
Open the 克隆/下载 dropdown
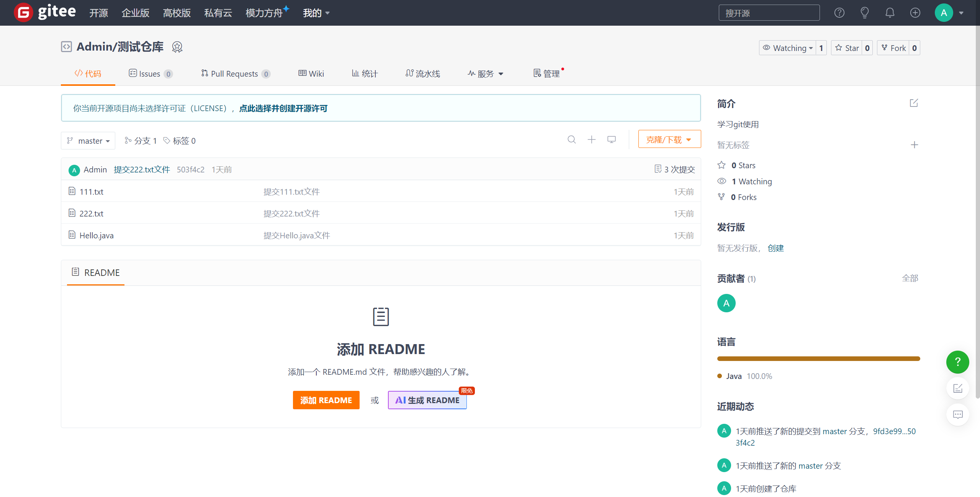click(x=669, y=139)
